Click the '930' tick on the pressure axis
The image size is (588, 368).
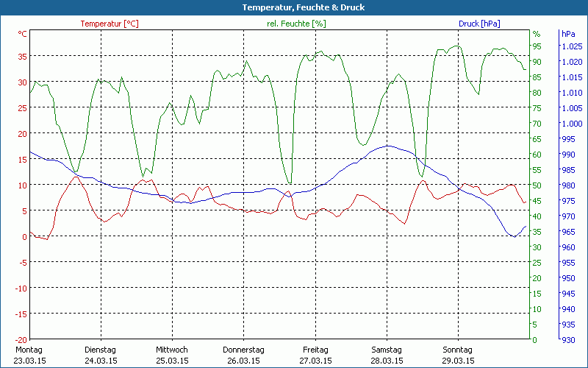coord(568,340)
